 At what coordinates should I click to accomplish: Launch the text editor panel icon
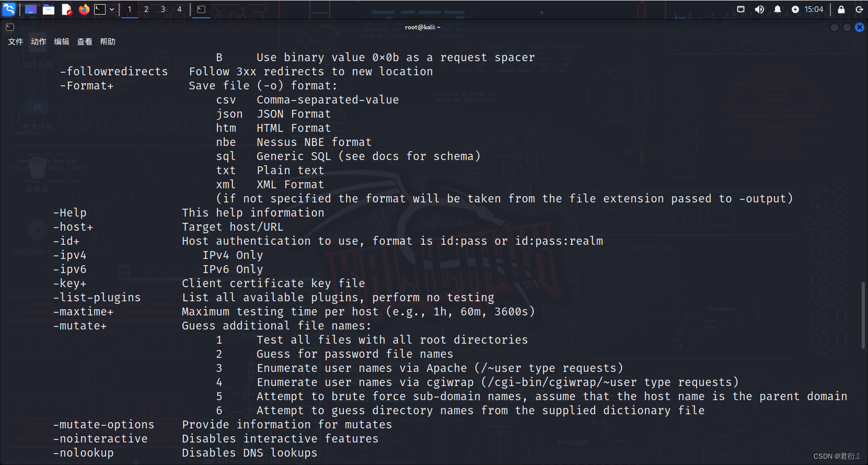(66, 9)
